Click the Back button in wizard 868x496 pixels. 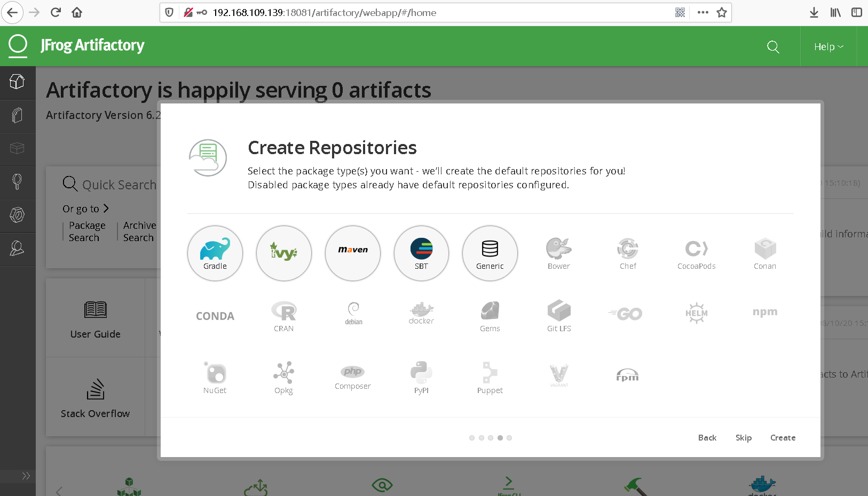(x=707, y=437)
